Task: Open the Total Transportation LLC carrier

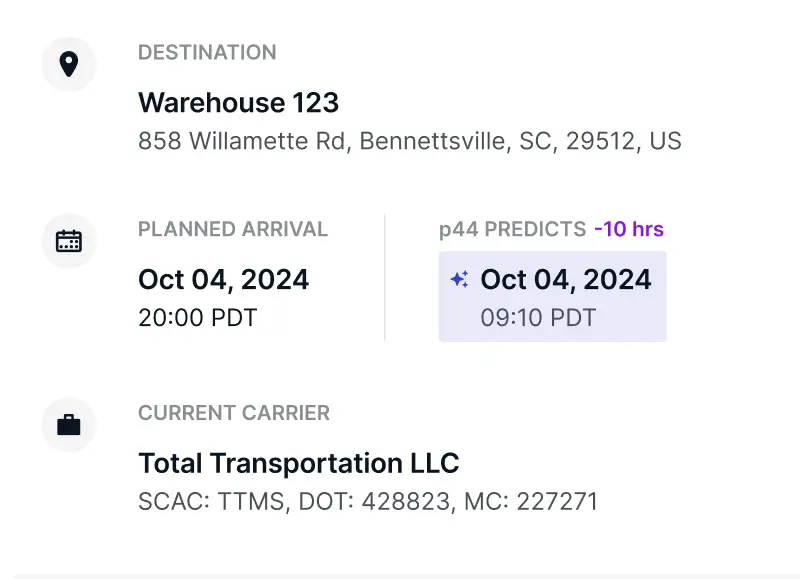Action: (x=298, y=463)
